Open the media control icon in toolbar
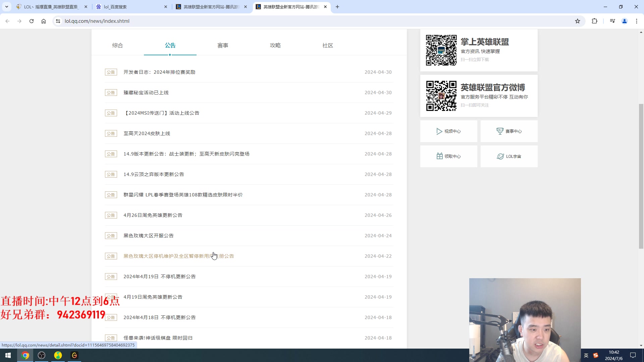The width and height of the screenshot is (644, 362). point(612,21)
